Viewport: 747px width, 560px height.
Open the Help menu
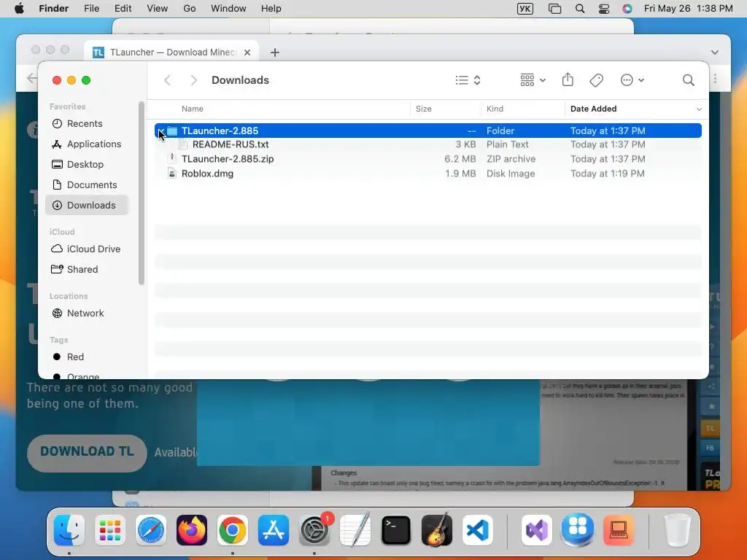[x=271, y=9]
